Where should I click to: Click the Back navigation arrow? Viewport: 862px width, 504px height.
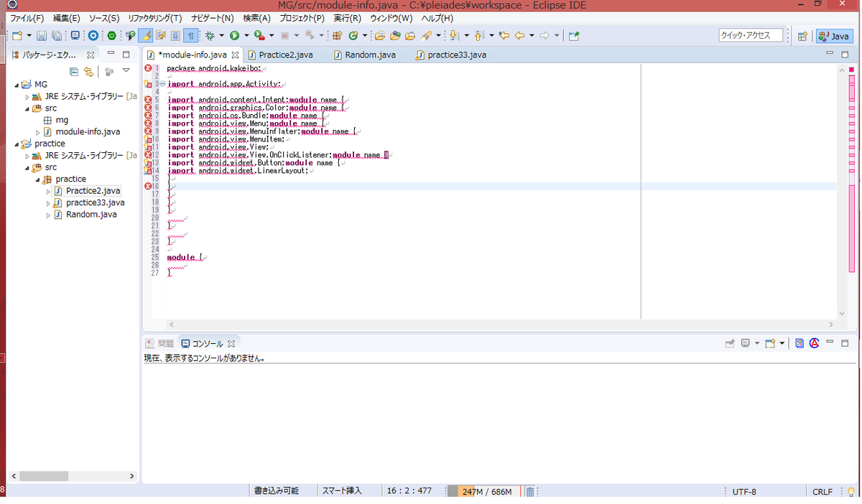tap(520, 35)
